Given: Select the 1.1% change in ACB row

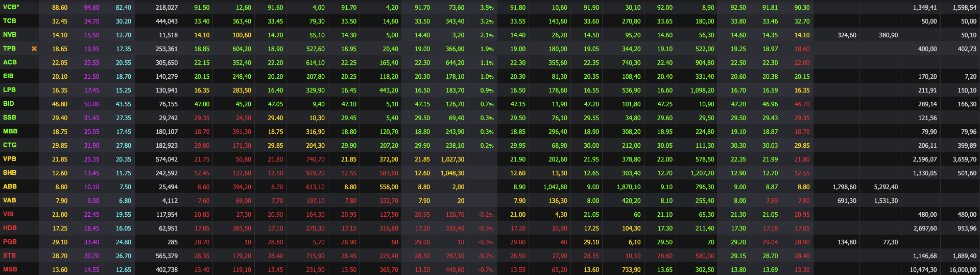Looking at the screenshot, I should tap(487, 63).
